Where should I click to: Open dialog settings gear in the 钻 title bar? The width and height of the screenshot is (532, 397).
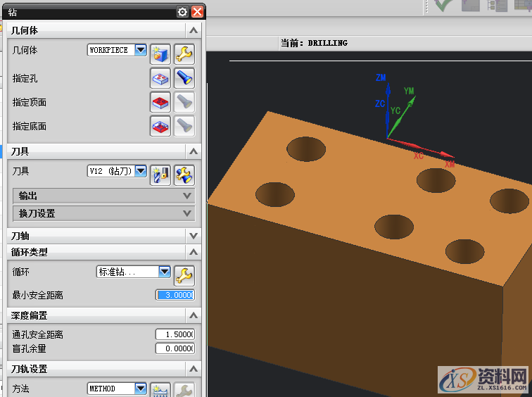183,12
